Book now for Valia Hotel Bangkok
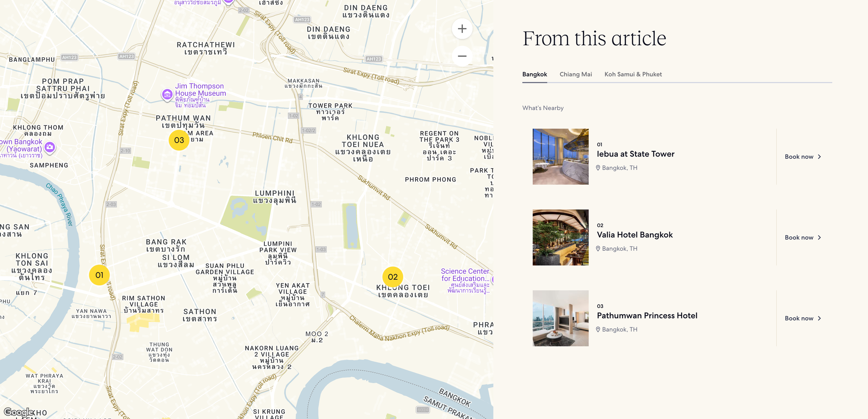 tap(803, 237)
